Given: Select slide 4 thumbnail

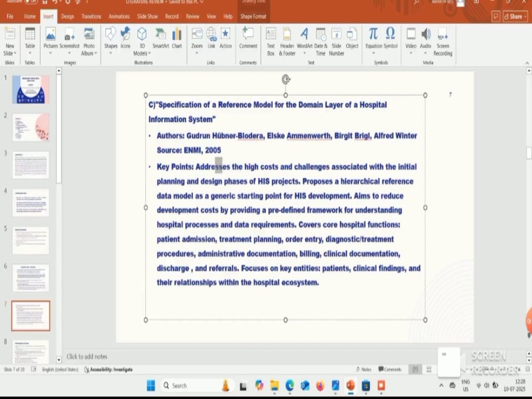Looking at the screenshot, I should pos(30,203).
